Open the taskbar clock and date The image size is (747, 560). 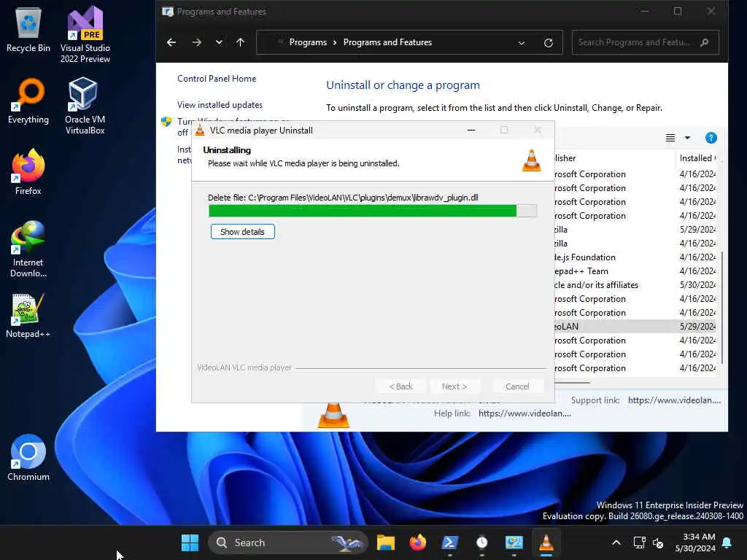[x=695, y=542]
